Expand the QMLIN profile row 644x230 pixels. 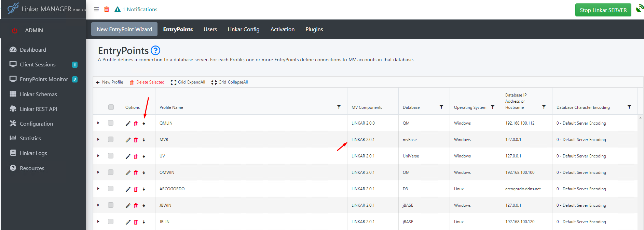point(98,123)
